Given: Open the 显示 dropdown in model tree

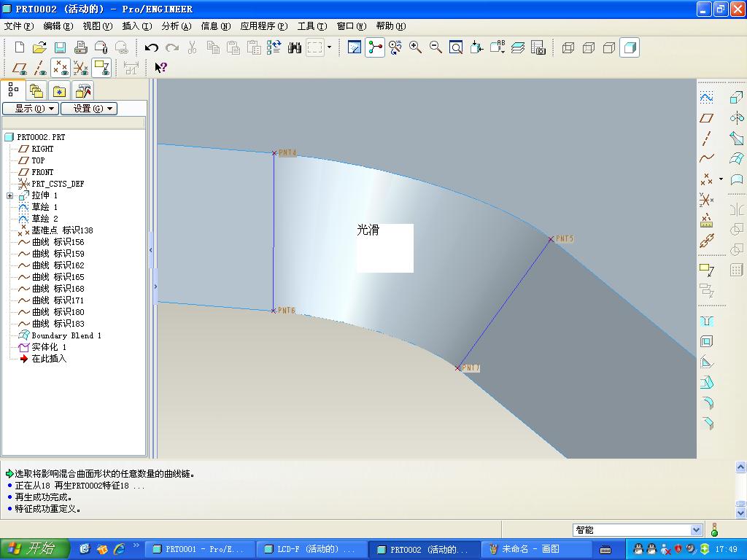Looking at the screenshot, I should pyautogui.click(x=31, y=109).
